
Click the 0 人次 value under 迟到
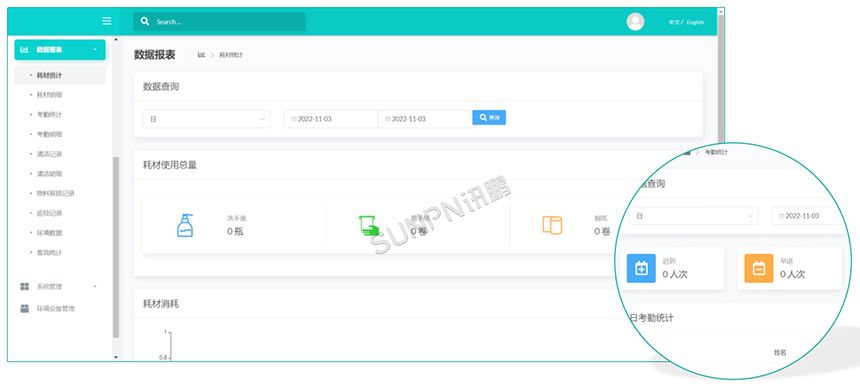tap(675, 274)
